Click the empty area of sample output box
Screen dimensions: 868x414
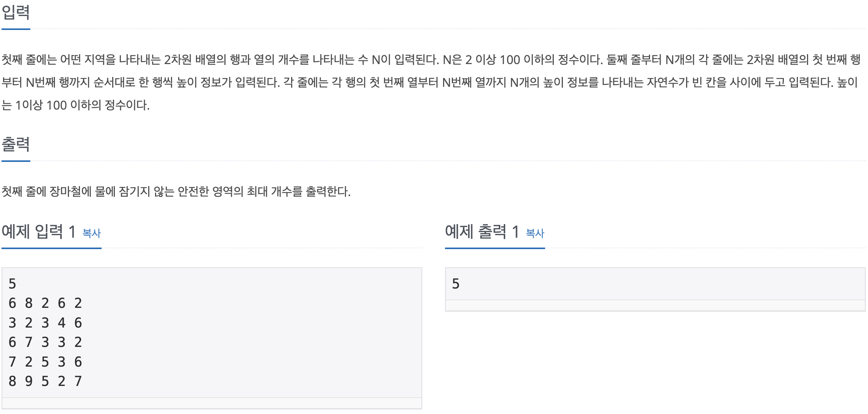tap(660, 284)
